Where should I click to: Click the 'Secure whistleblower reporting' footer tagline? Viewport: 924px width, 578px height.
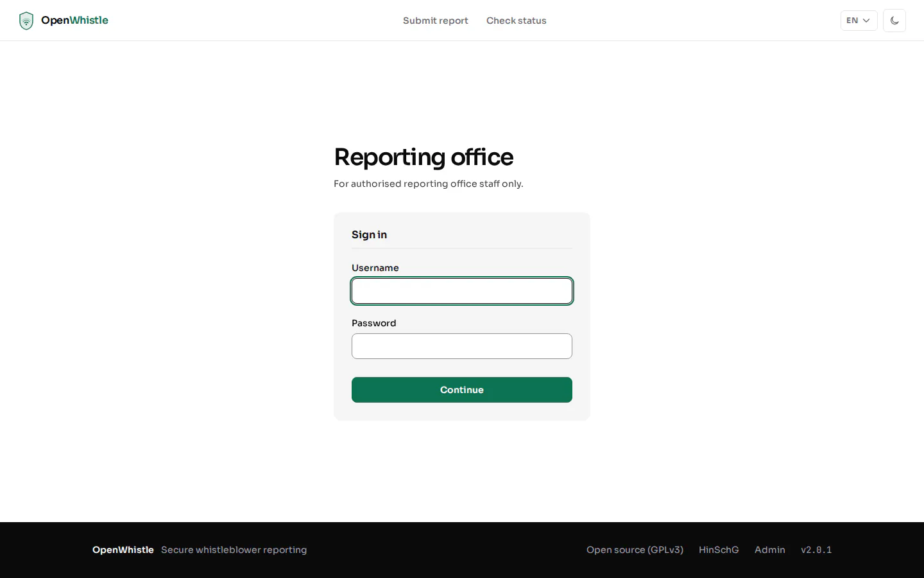coord(234,550)
